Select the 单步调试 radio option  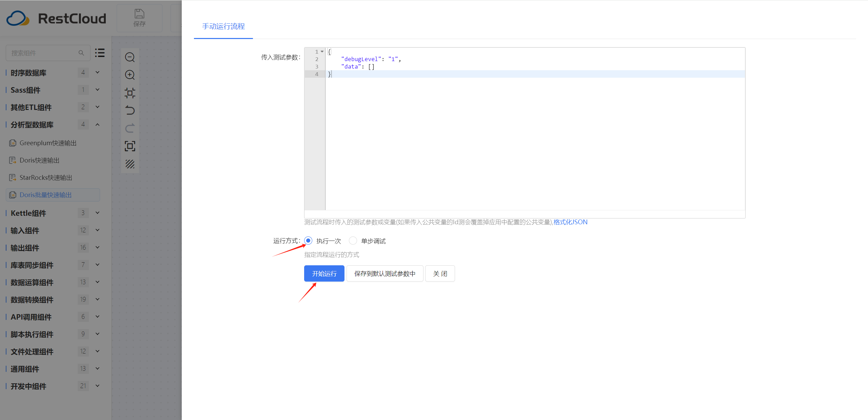point(353,241)
